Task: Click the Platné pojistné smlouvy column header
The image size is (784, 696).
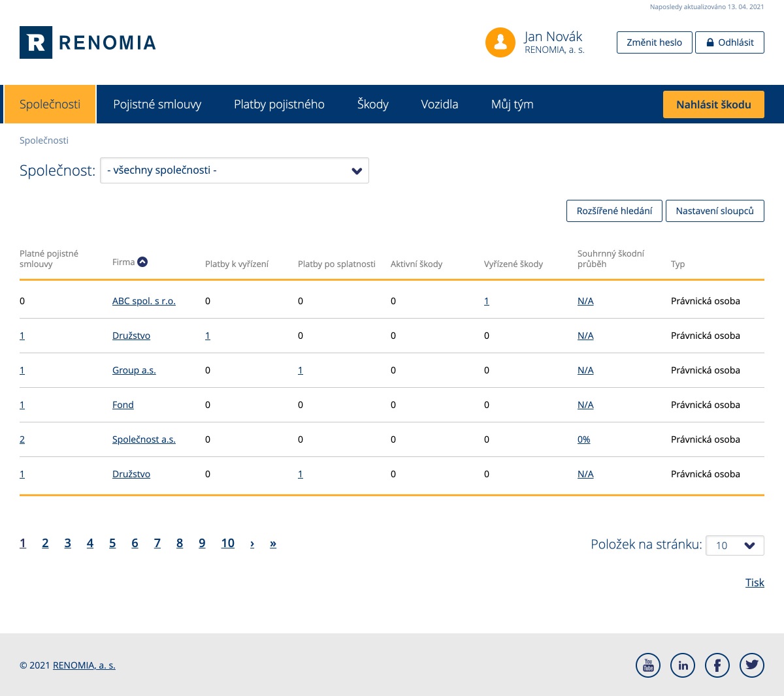Action: click(49, 259)
